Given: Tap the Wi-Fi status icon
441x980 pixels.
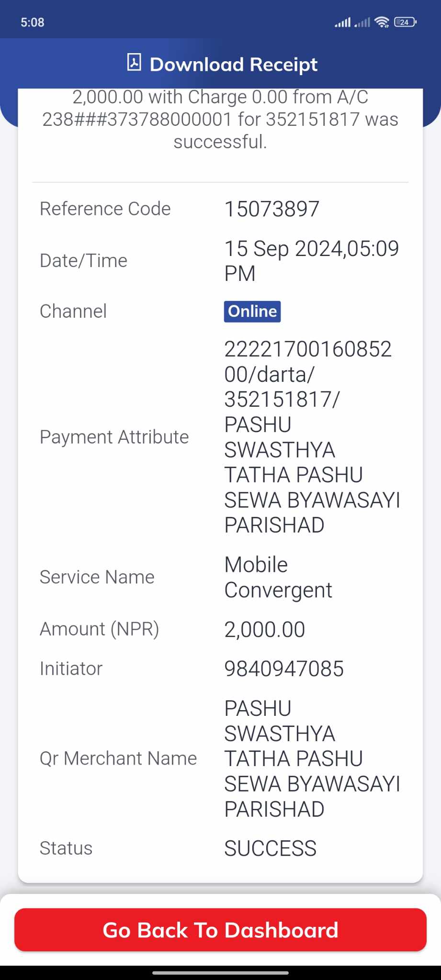Looking at the screenshot, I should coord(382,22).
